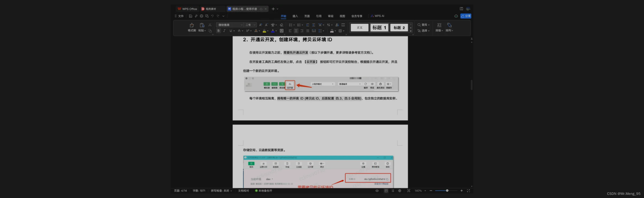Open WPS AI

[377, 16]
